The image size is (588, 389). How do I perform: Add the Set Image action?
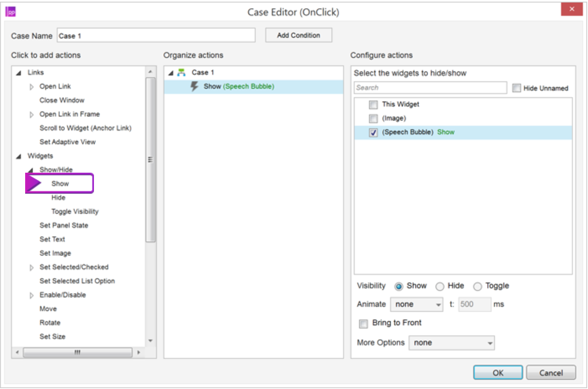pyautogui.click(x=55, y=253)
